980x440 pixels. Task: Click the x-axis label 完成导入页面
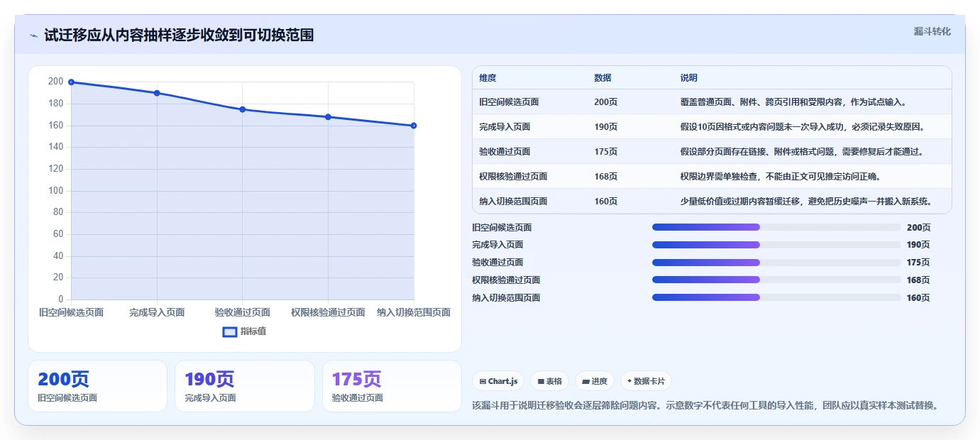(x=157, y=312)
